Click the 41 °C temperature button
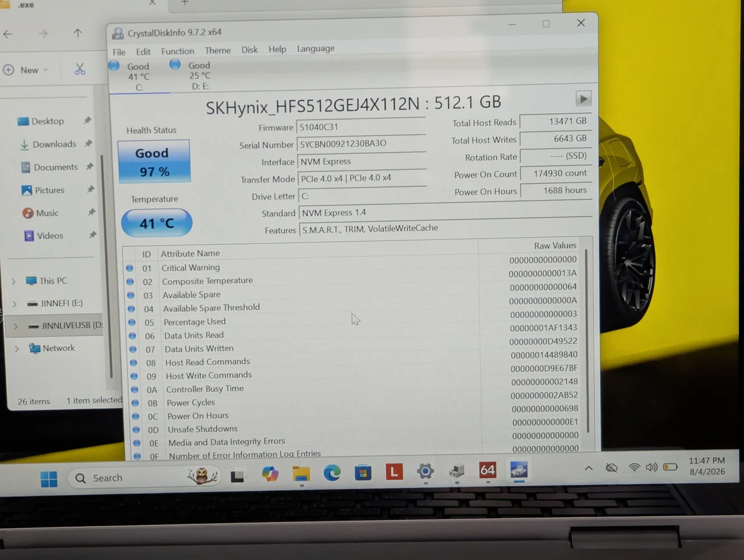The width and height of the screenshot is (744, 560). click(157, 223)
